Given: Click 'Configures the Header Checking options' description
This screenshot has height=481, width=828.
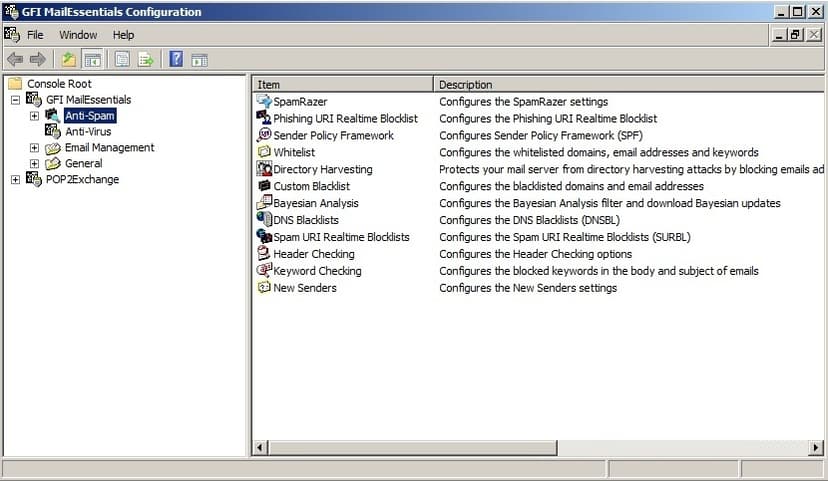Looking at the screenshot, I should [x=535, y=253].
